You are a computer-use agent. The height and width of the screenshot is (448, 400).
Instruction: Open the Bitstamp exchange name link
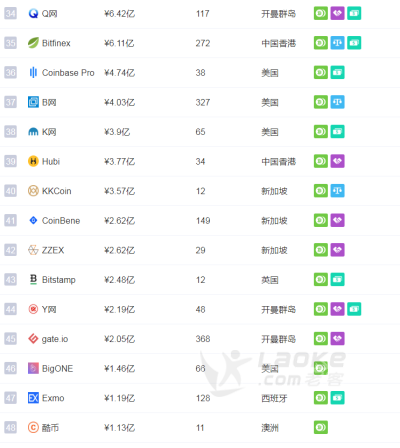[59, 280]
